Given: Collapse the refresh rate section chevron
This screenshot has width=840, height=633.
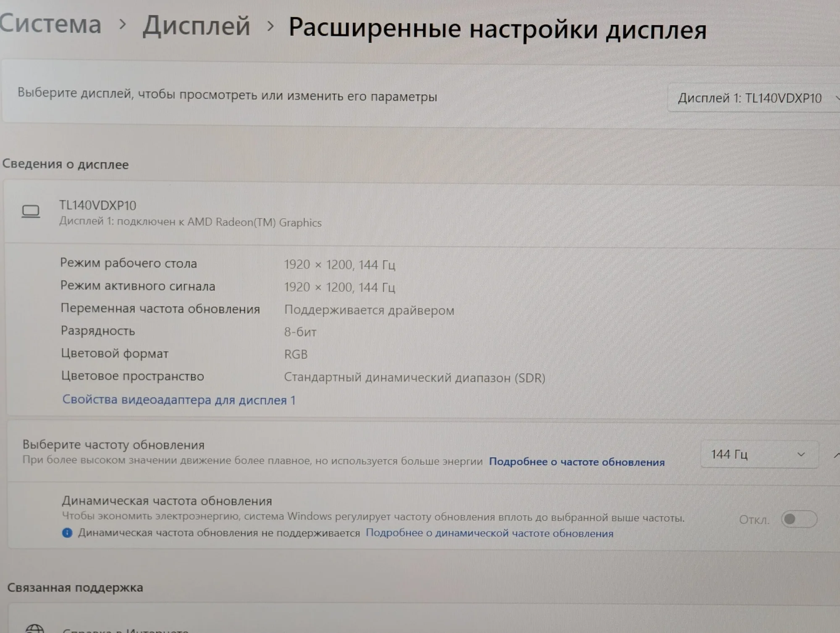Looking at the screenshot, I should 836,455.
